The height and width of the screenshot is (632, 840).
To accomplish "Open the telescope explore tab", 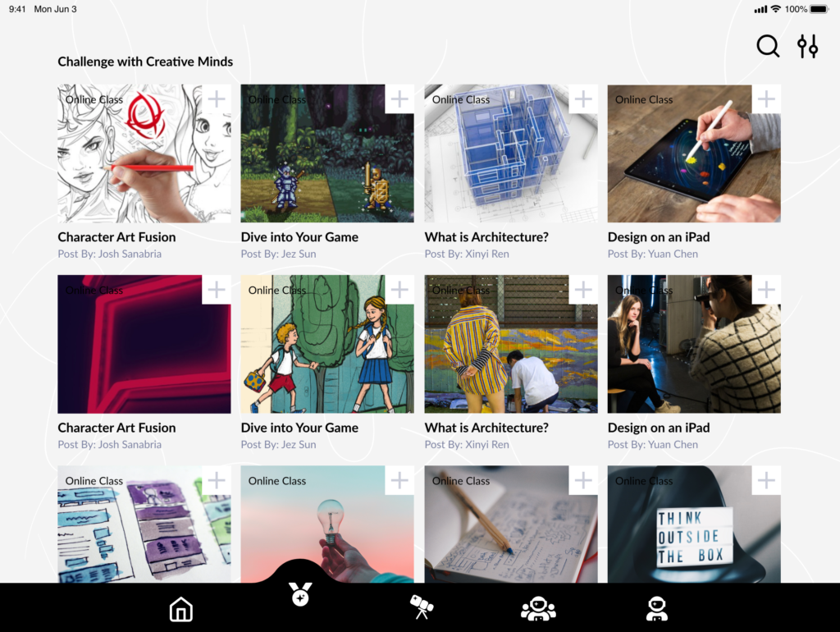I will click(422, 607).
